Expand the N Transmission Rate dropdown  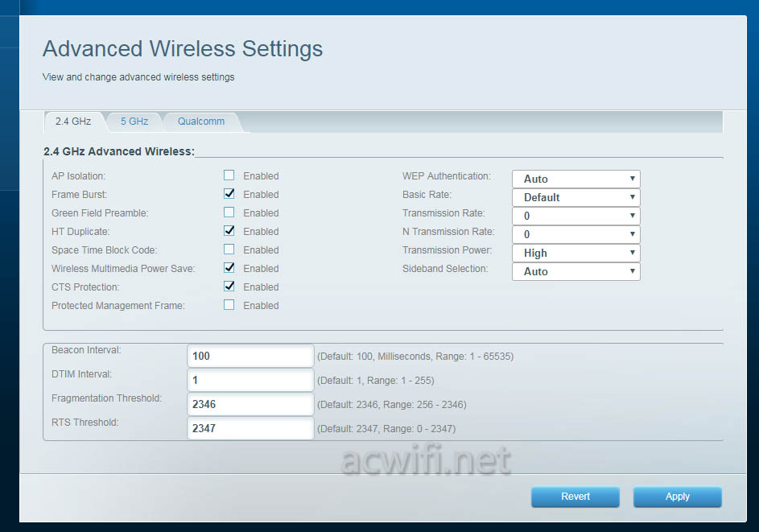click(576, 234)
